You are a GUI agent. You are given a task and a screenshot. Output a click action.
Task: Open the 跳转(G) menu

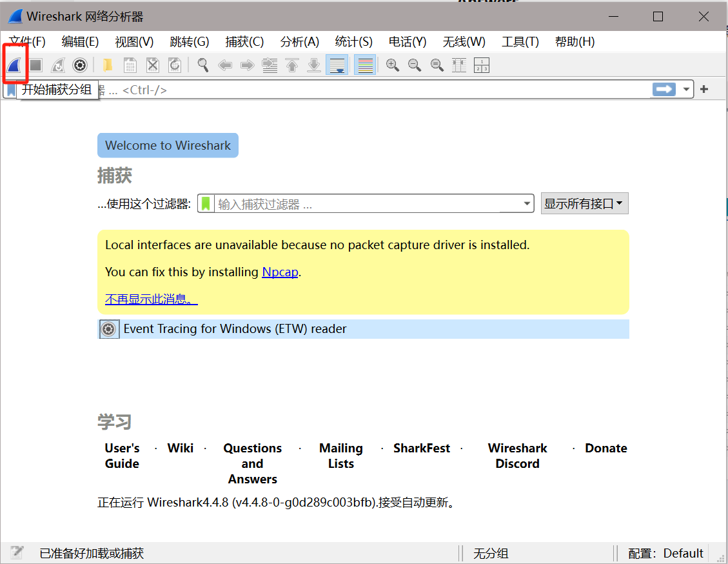coord(189,42)
